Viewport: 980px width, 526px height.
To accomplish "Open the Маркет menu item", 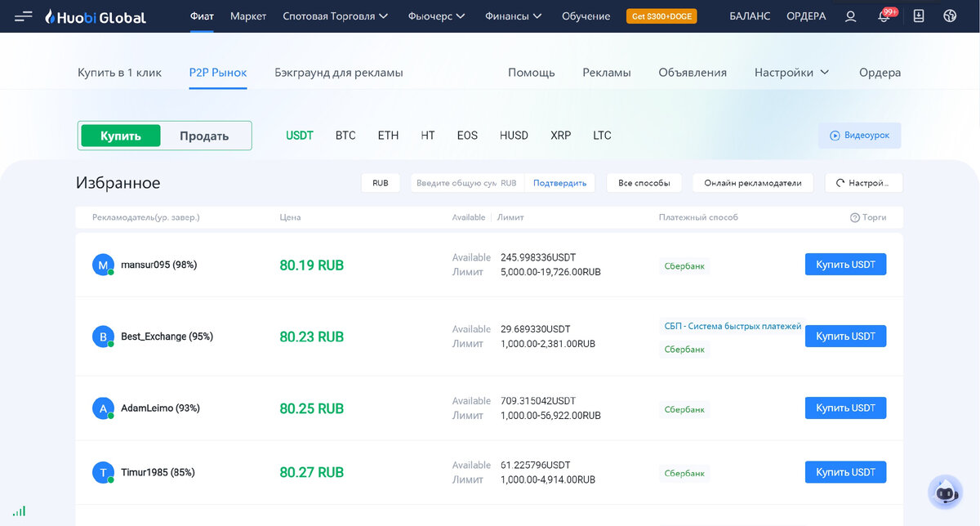I will [248, 16].
